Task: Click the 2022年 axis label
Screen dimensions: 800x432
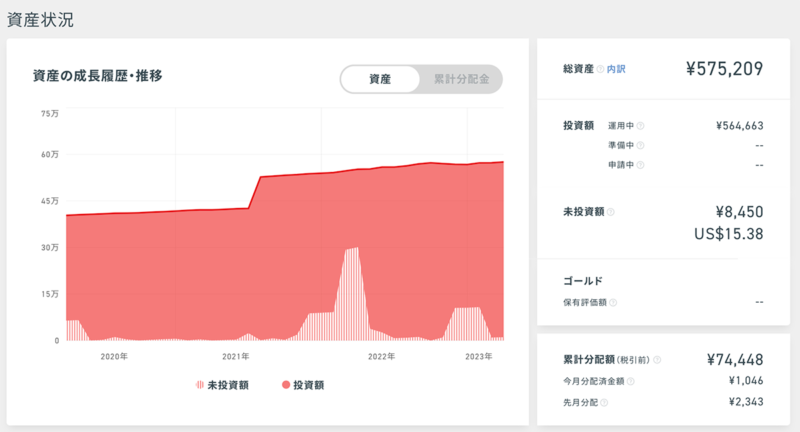Action: coord(382,357)
